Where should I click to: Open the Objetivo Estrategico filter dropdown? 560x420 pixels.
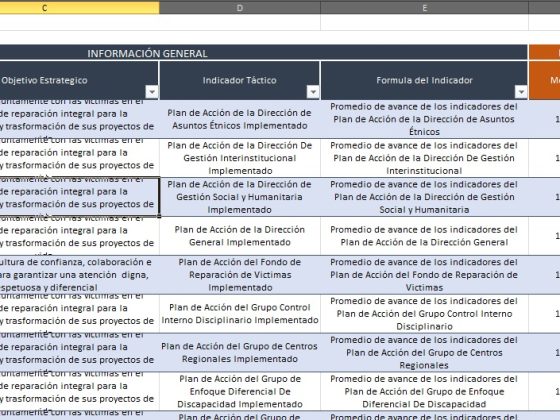pyautogui.click(x=152, y=92)
